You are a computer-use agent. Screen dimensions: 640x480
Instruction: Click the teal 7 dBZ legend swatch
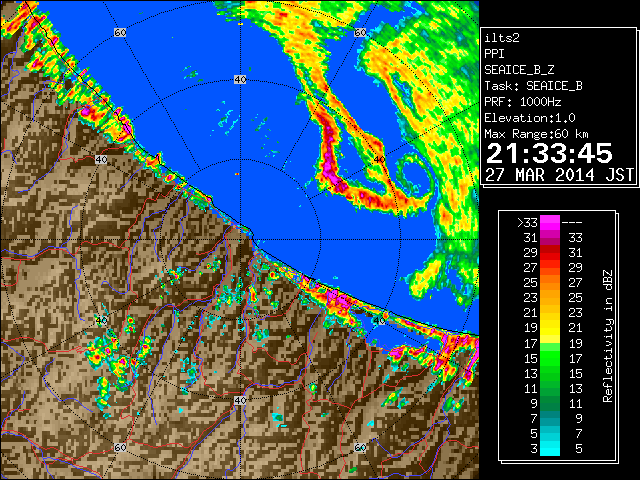(x=549, y=418)
